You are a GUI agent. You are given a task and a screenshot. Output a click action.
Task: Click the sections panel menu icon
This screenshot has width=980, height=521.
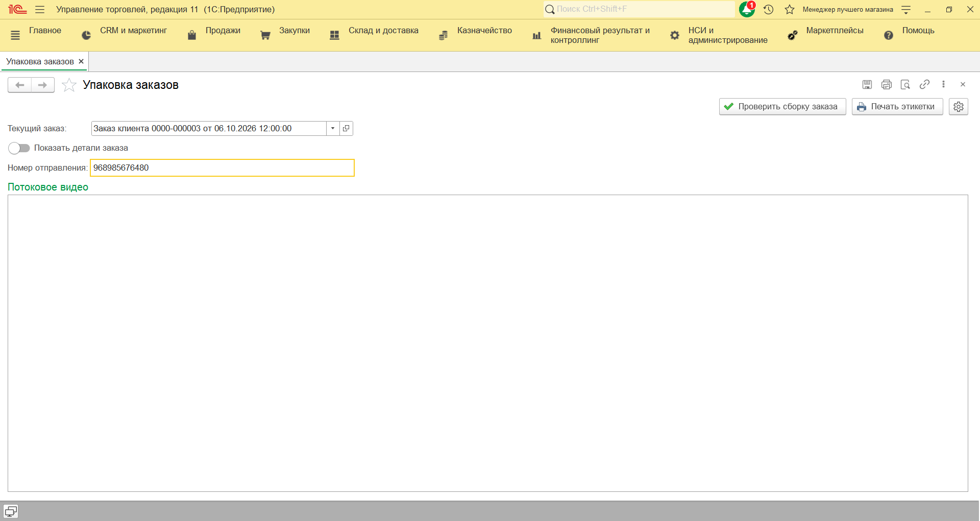click(x=15, y=35)
